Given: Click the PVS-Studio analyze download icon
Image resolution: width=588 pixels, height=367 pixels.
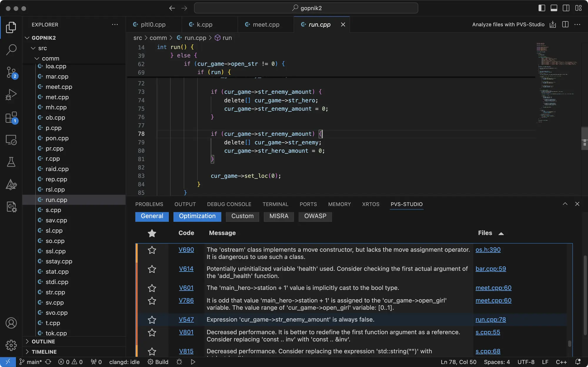Looking at the screenshot, I should point(553,24).
